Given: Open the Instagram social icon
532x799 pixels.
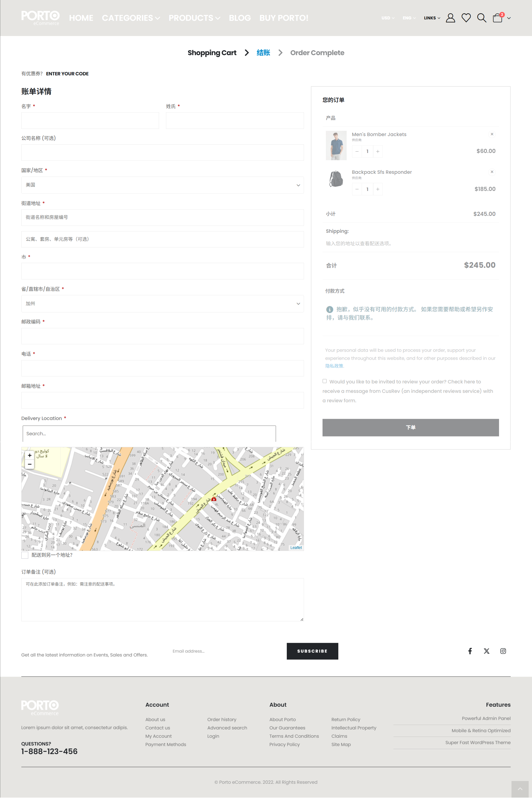Looking at the screenshot, I should click(503, 651).
